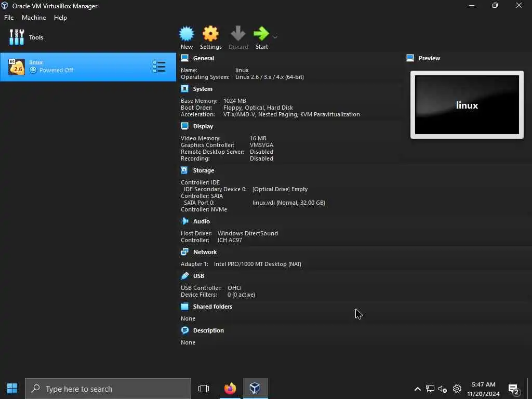Show hidden system tray icons chevron

click(x=418, y=389)
